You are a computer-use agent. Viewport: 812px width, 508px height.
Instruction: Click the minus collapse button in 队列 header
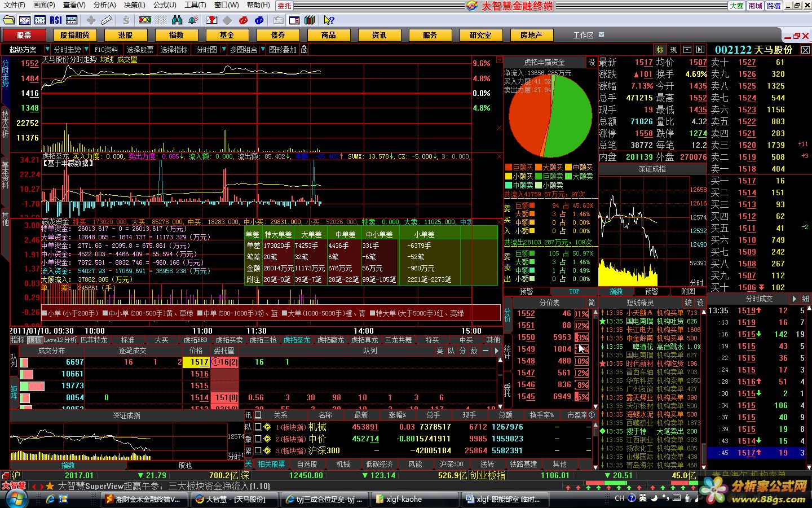[x=485, y=351]
